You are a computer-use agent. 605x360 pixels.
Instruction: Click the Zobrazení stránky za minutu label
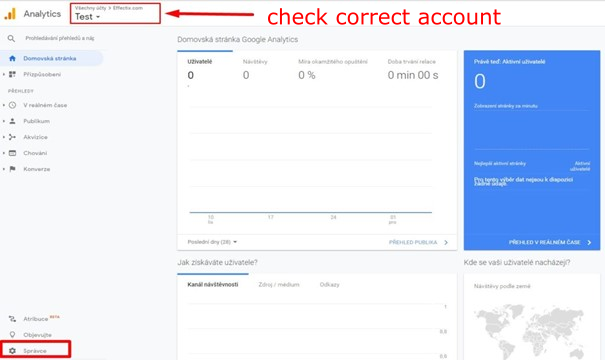pyautogui.click(x=505, y=106)
